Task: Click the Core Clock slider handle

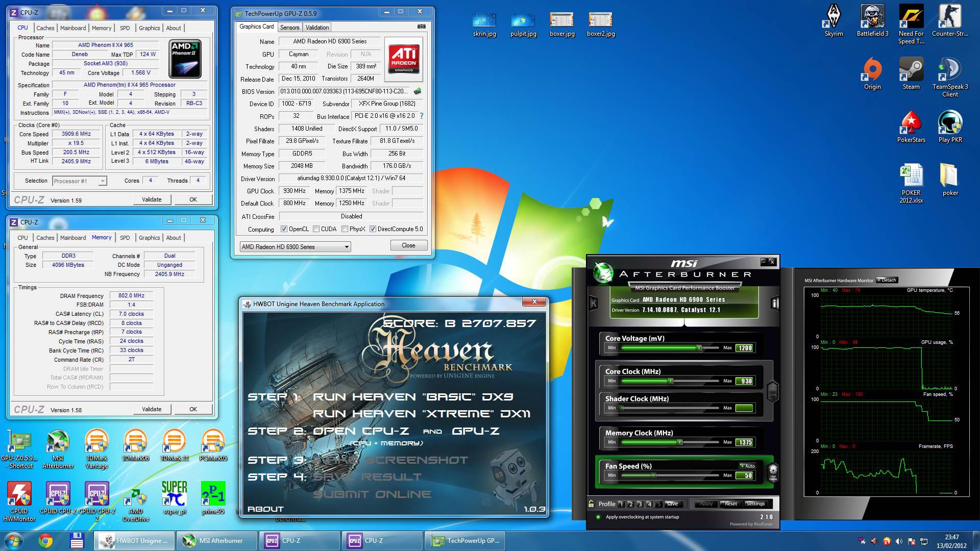Action: (x=671, y=381)
